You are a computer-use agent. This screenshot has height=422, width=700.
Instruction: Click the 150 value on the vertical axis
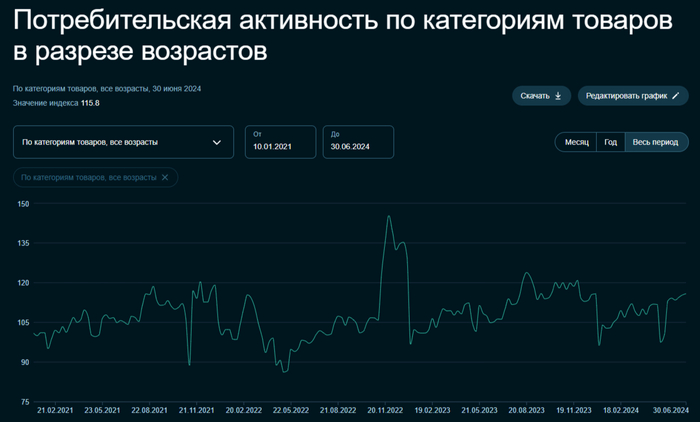(24, 204)
